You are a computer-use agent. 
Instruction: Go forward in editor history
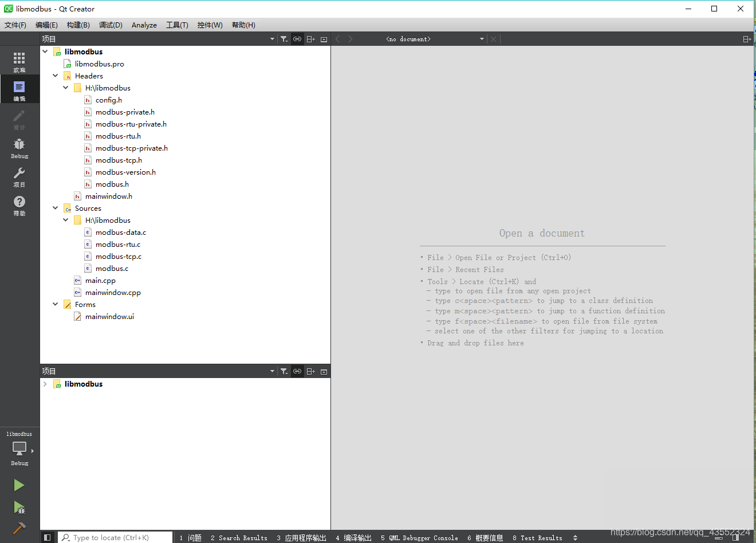[351, 39]
